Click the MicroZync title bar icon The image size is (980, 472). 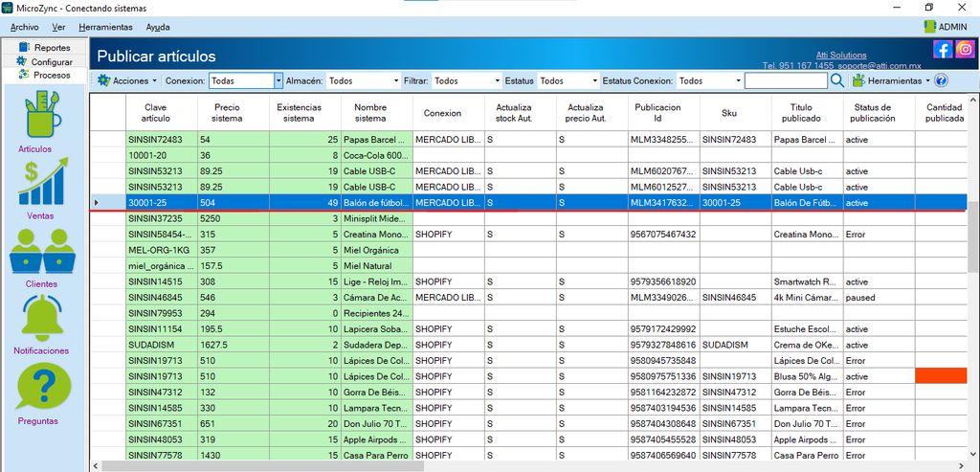(8, 8)
